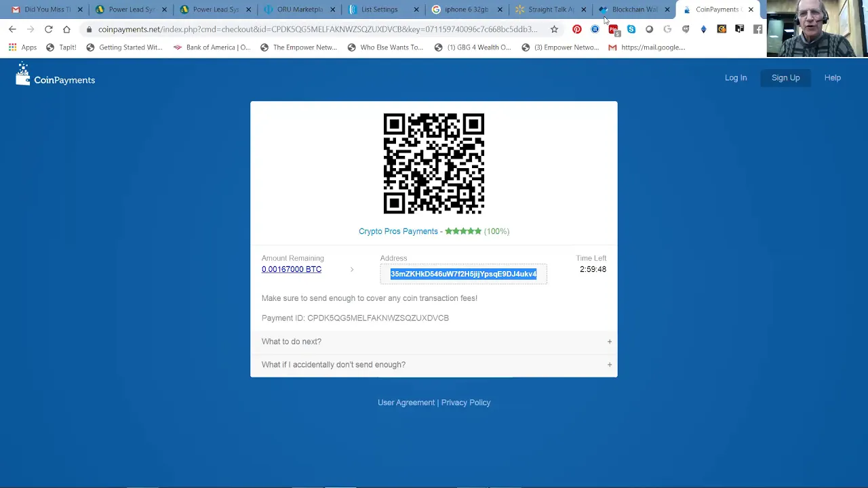Click the gray G extension icon
This screenshot has width=868, height=488.
[667, 29]
